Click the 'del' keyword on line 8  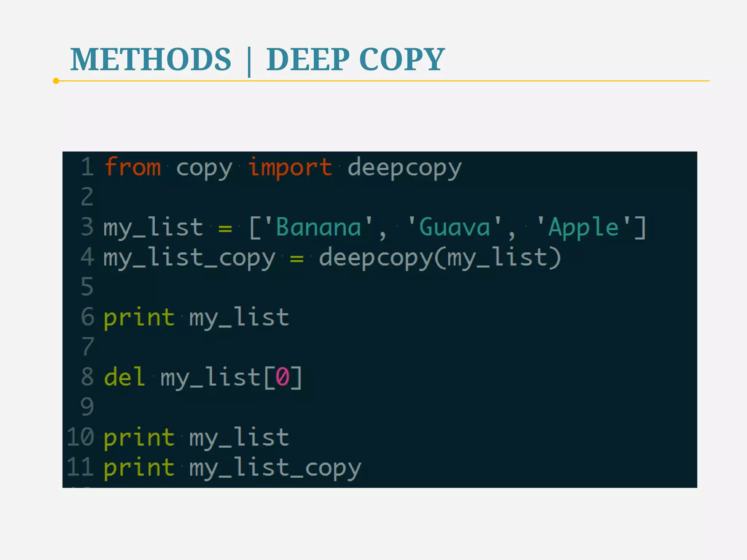124,377
